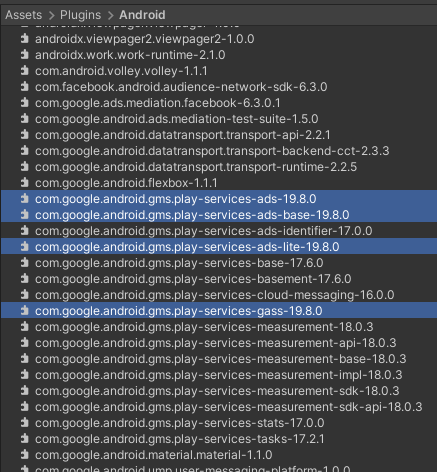Click icon beside play-services-measurement-sdk-api-18.0.3 asset
This screenshot has width=437, height=472.
coord(25,407)
